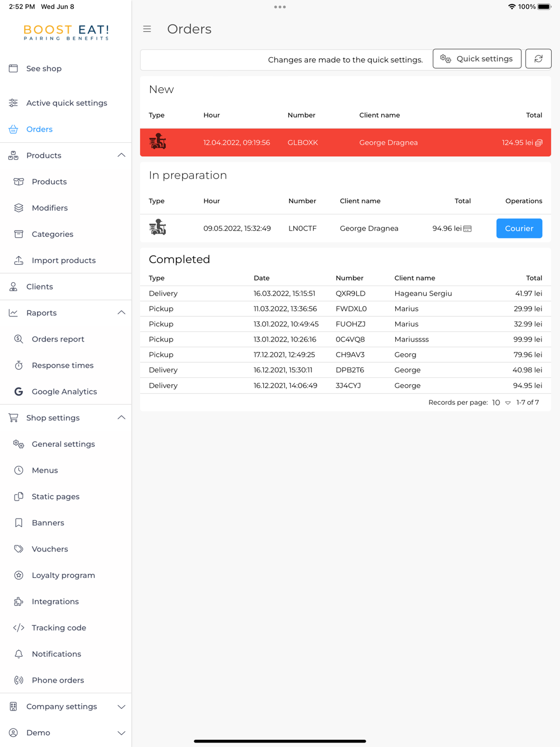
Task: Click delivery scooter icon on LN0CTF order
Action: point(157,227)
